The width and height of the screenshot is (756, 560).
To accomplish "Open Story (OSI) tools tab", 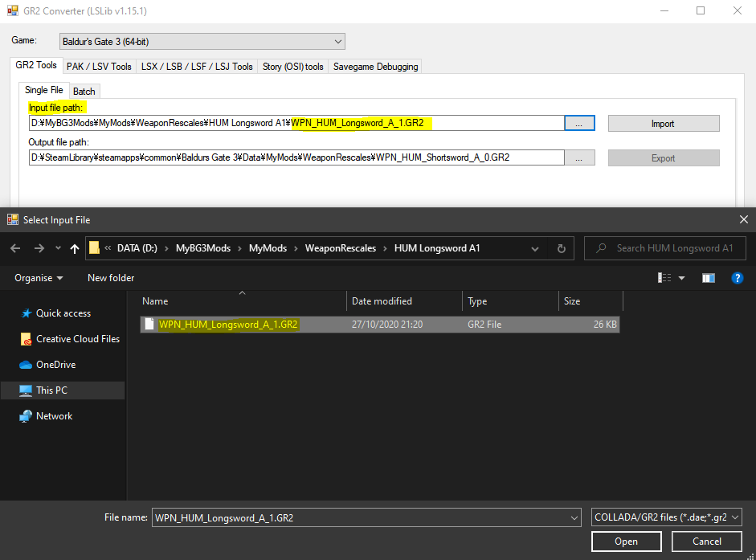I will click(x=293, y=67).
